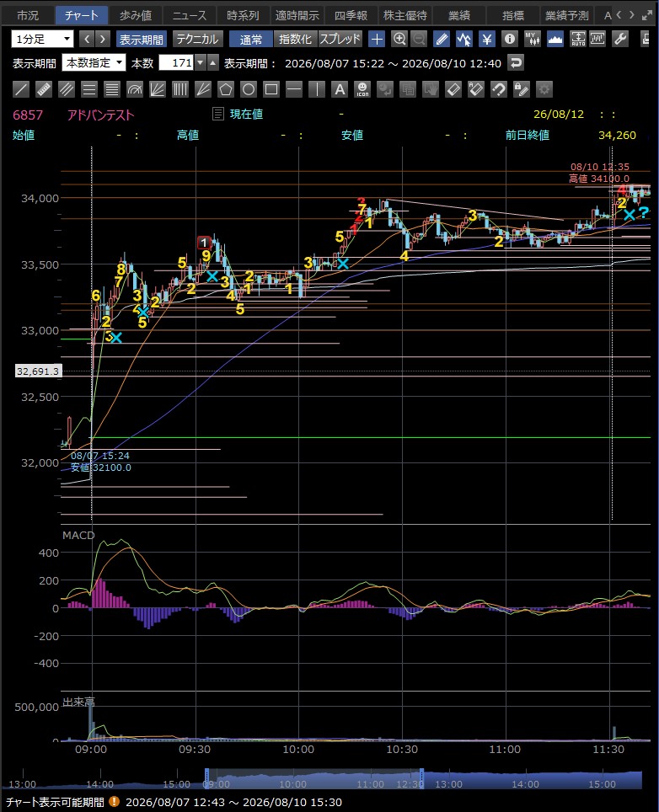Expand the panel with diagonal arrows icon
Screen dimensions: 659x812
[x=646, y=15]
